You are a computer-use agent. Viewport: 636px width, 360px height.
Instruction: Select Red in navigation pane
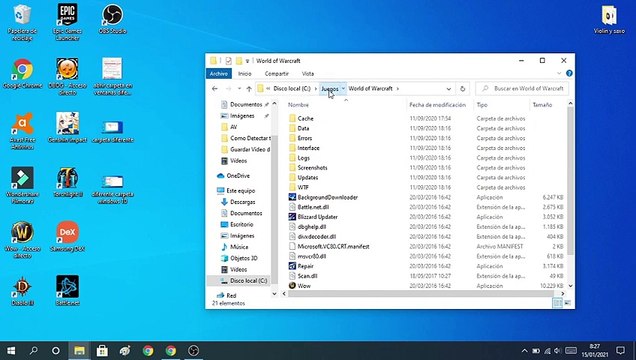tap(231, 296)
